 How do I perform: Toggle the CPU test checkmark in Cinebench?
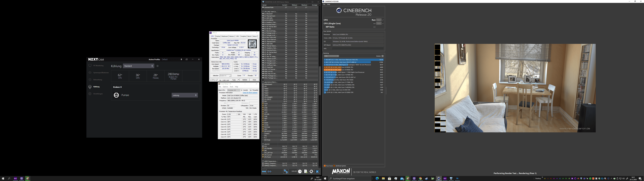383,20
